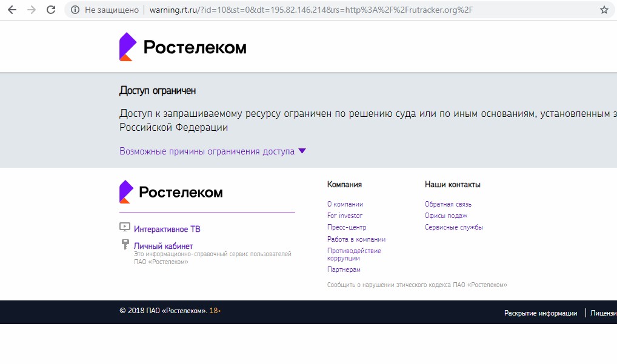
Task: Click the warning.rt.ru address bar URL
Action: point(311,10)
